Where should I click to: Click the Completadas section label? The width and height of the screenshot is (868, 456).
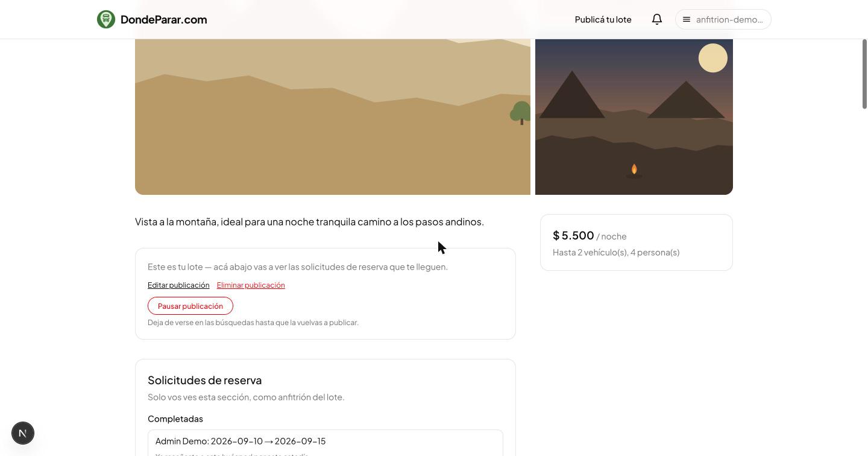pos(175,419)
